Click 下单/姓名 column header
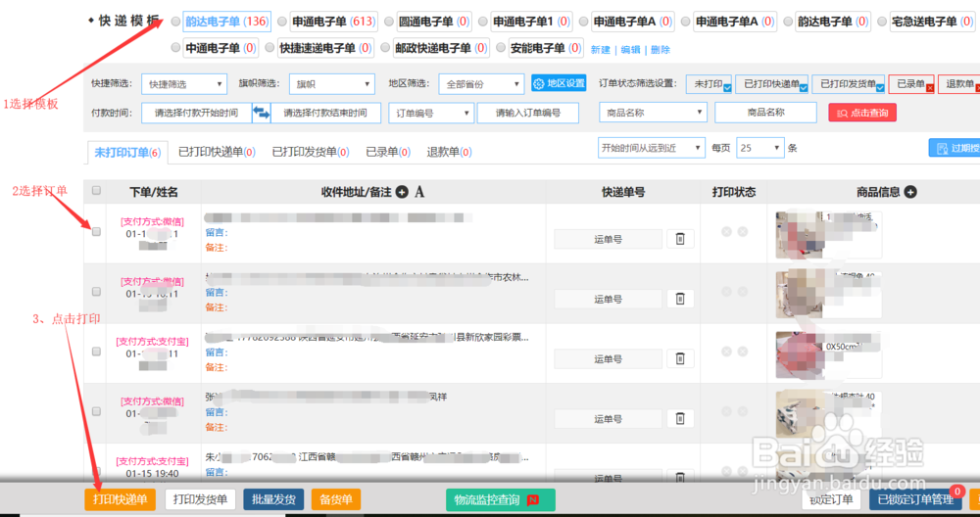The width and height of the screenshot is (980, 517). (154, 192)
